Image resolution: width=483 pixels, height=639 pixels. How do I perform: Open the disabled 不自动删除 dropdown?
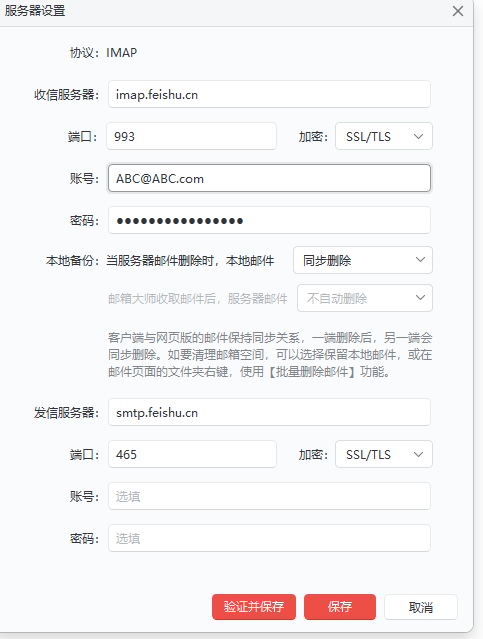pos(365,298)
